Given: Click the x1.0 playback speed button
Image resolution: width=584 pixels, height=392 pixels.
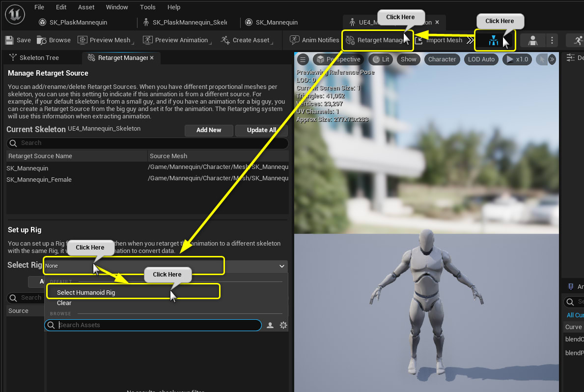Looking at the screenshot, I should coord(517,59).
